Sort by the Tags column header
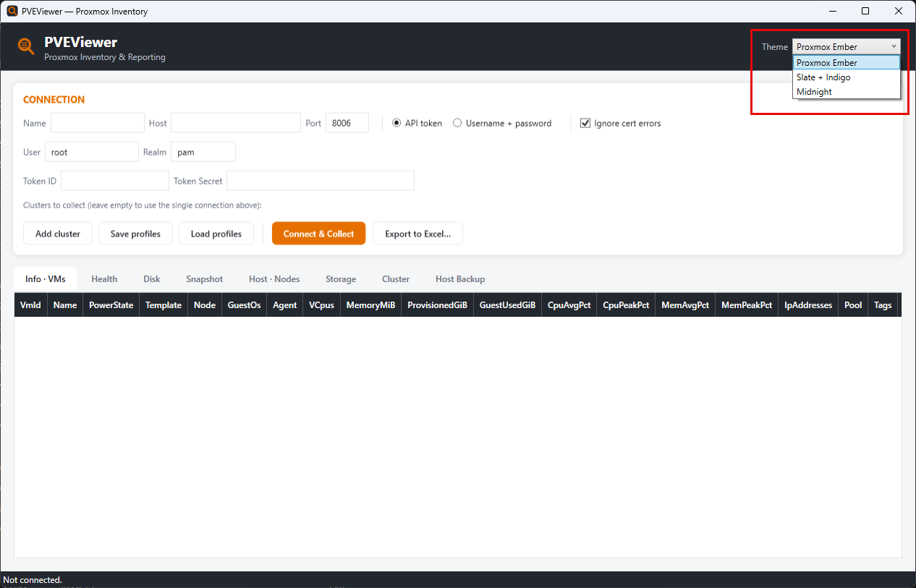 point(883,305)
